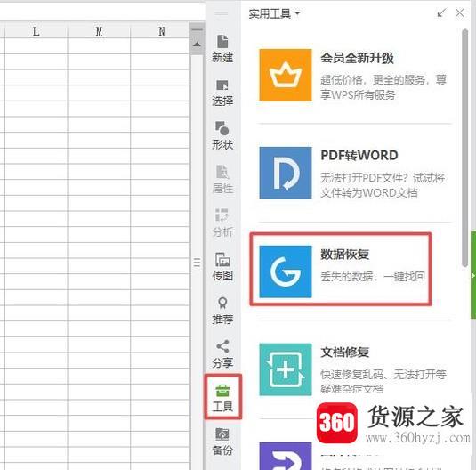
Task: Close the 实用工具 panel
Action: click(460, 12)
